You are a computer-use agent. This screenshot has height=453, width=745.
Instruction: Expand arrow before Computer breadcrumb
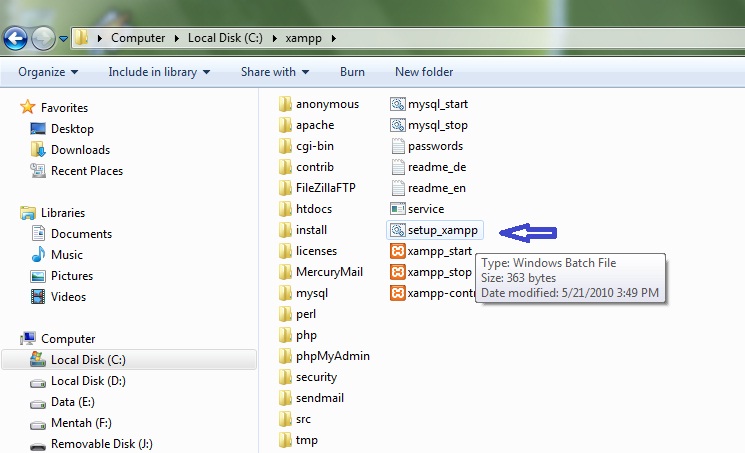point(99,38)
